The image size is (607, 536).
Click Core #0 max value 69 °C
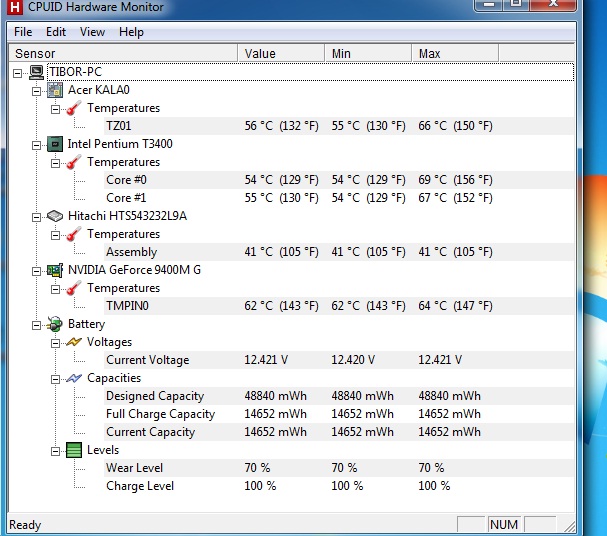(x=455, y=180)
